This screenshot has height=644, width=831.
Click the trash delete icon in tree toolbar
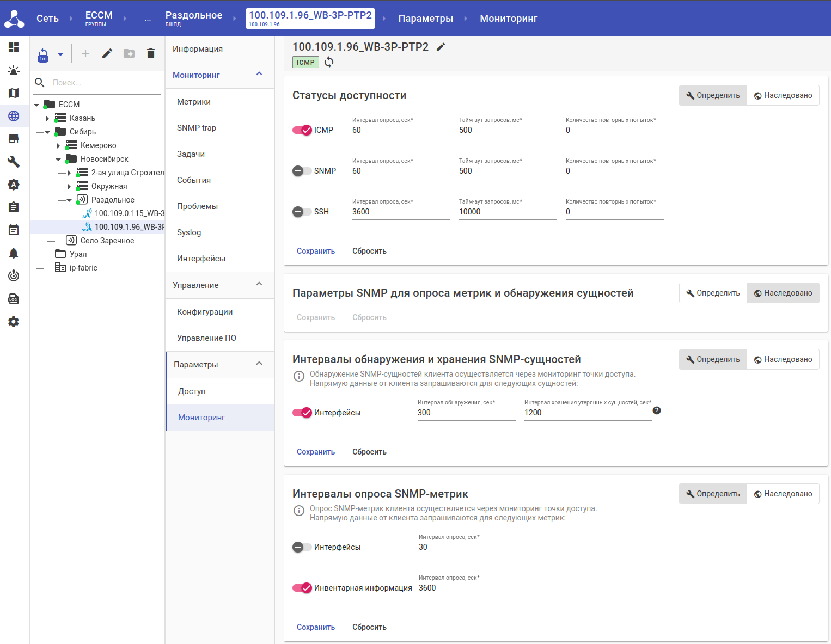tap(151, 53)
